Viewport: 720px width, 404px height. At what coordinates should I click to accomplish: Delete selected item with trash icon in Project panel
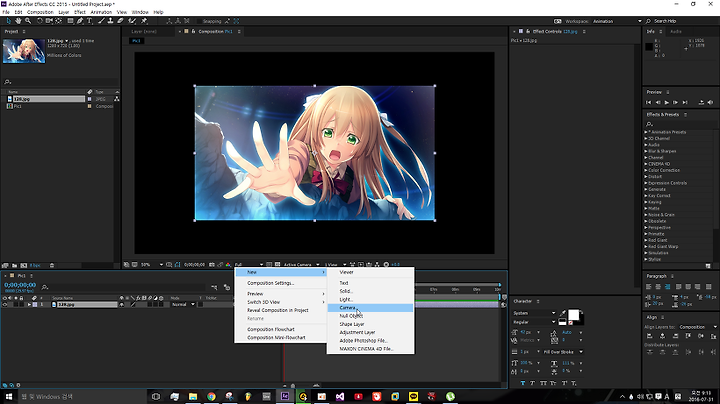52,265
